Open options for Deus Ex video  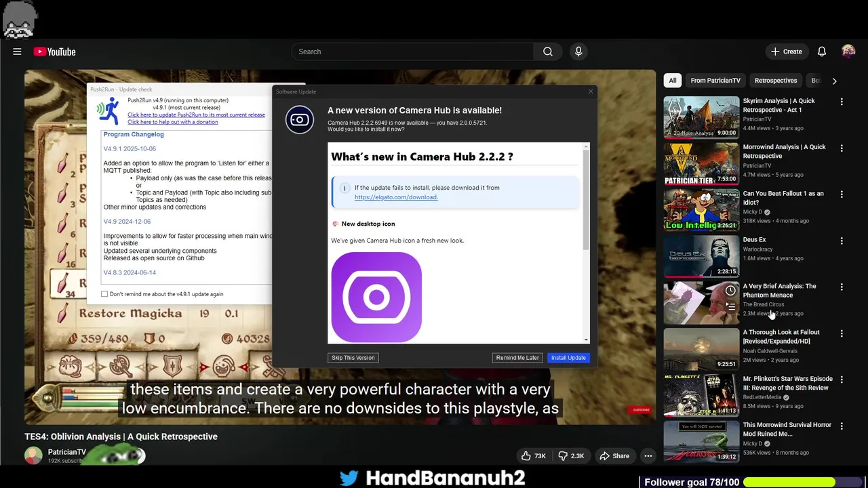click(842, 241)
